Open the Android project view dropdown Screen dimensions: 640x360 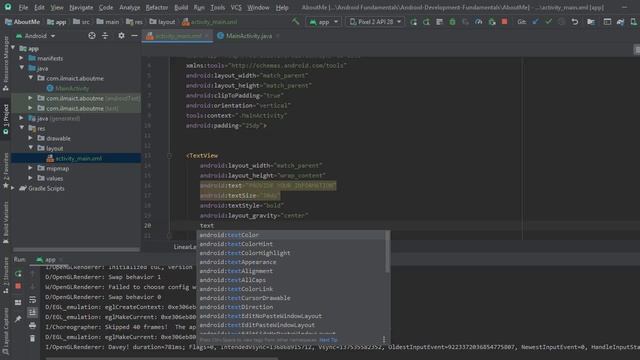click(36, 36)
